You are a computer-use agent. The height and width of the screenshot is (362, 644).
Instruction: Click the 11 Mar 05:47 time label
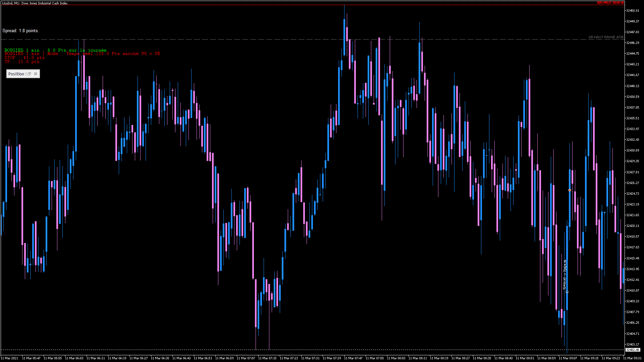[31, 358]
